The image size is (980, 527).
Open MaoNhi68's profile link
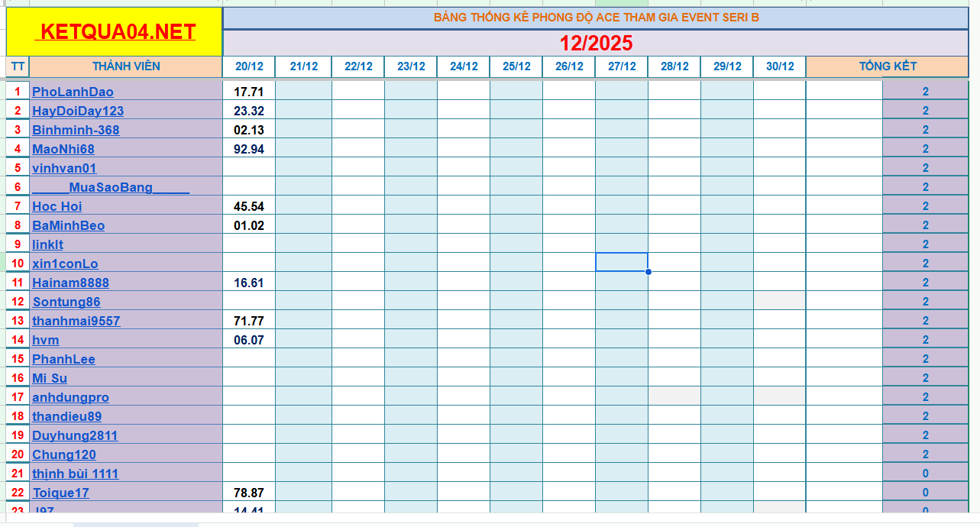click(x=63, y=149)
